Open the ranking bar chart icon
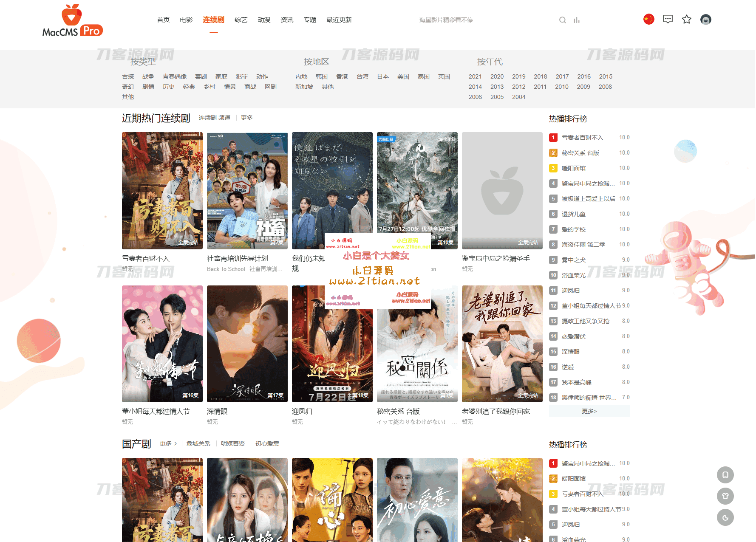 click(x=577, y=20)
